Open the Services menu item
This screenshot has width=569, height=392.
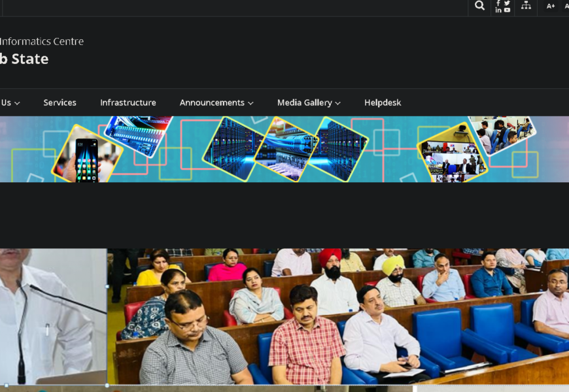point(60,103)
